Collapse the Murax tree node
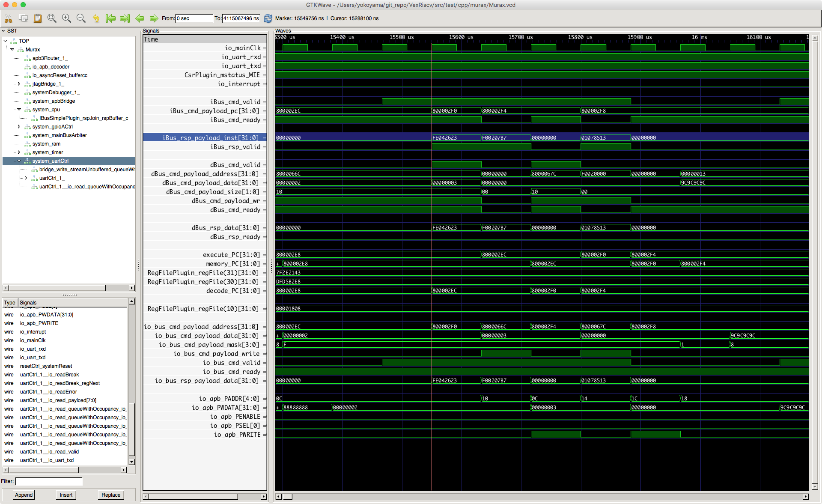 (x=12, y=49)
